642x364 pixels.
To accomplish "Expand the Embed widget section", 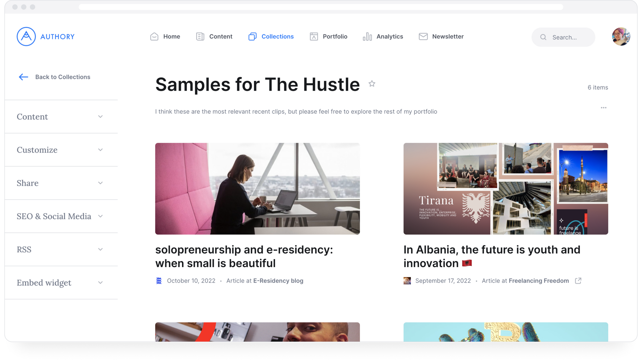I will (61, 283).
